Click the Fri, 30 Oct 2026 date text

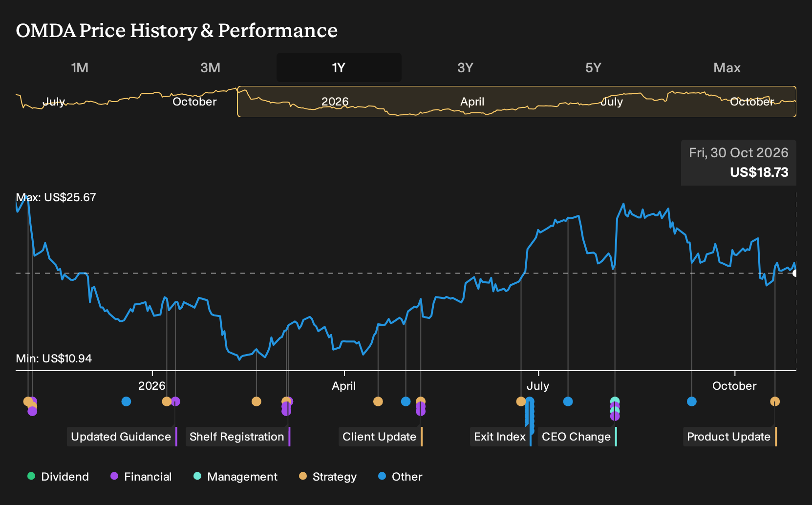[x=738, y=153]
